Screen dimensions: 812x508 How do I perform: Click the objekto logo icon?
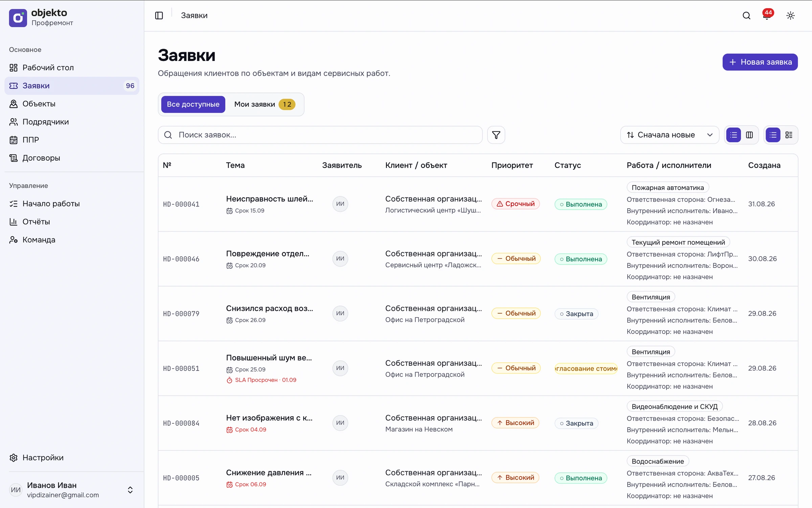[18, 18]
